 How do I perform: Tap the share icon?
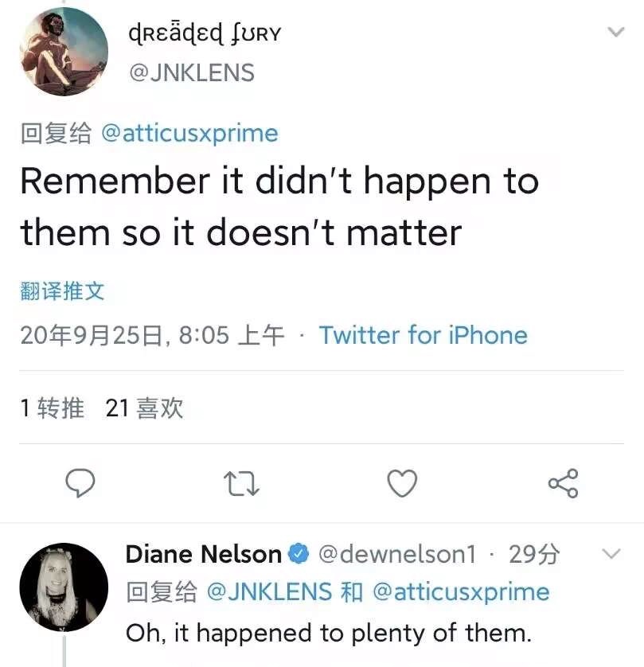click(563, 483)
